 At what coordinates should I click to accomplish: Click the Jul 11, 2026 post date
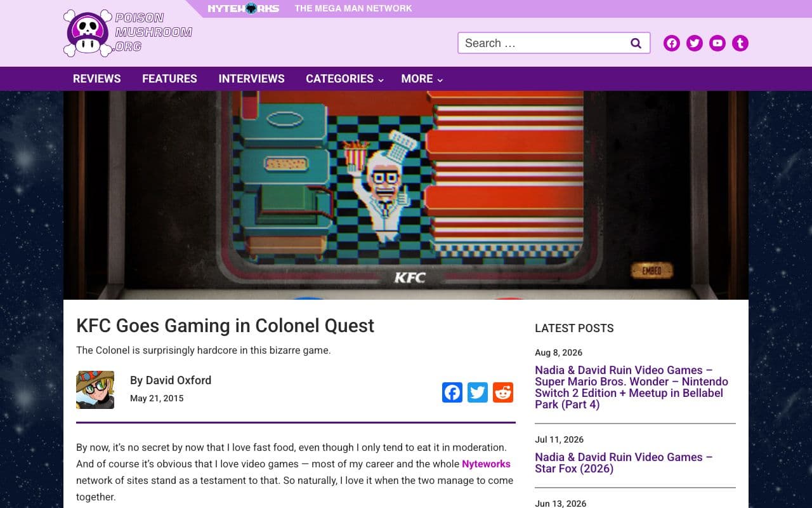(x=559, y=439)
